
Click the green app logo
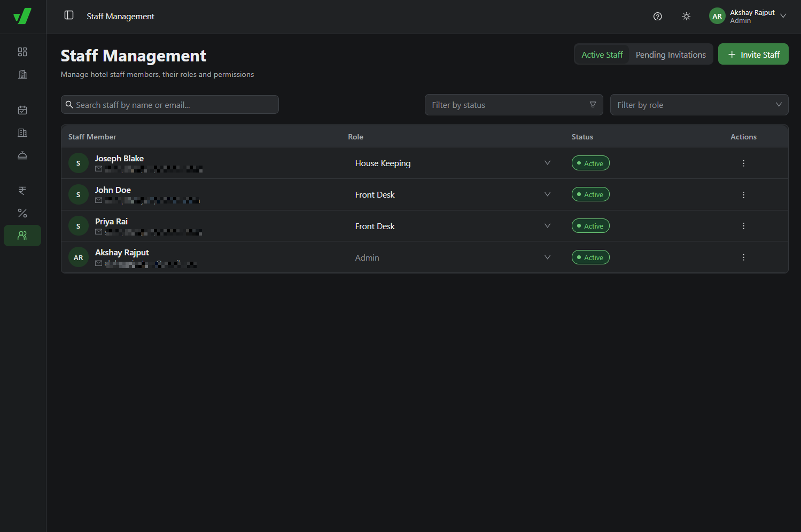22,16
